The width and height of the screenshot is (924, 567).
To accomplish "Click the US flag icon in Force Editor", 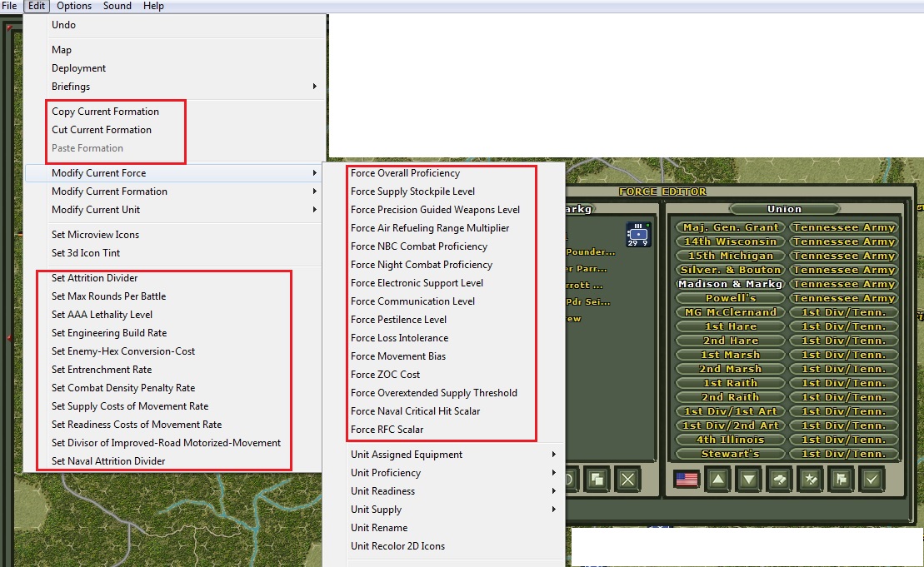I will [687, 480].
